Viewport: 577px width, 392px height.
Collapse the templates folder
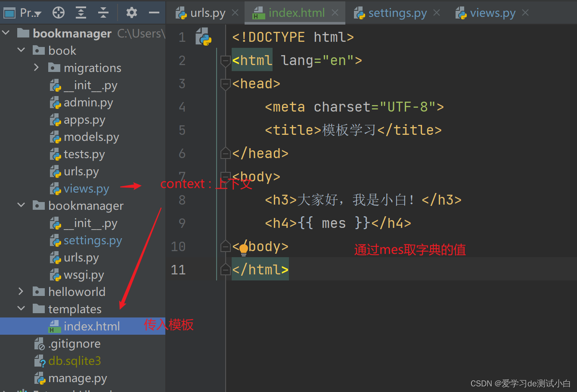[x=21, y=309]
